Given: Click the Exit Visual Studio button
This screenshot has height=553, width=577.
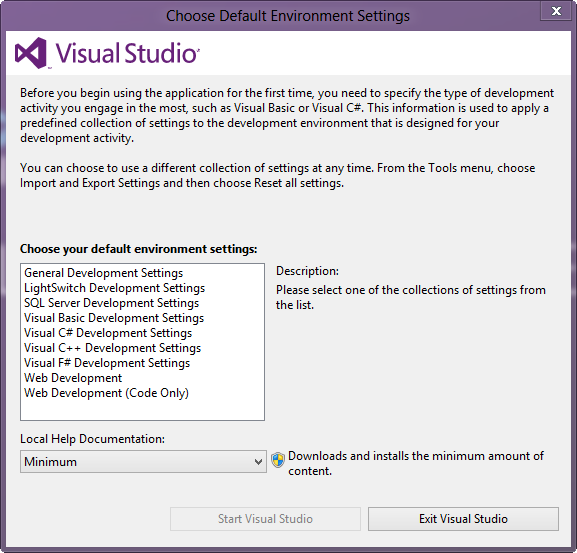Looking at the screenshot, I should [x=463, y=519].
